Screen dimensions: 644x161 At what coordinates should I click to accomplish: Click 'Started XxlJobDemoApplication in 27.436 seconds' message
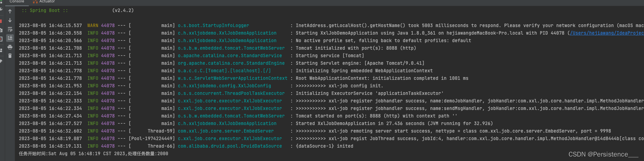pyautogui.click(x=394, y=123)
